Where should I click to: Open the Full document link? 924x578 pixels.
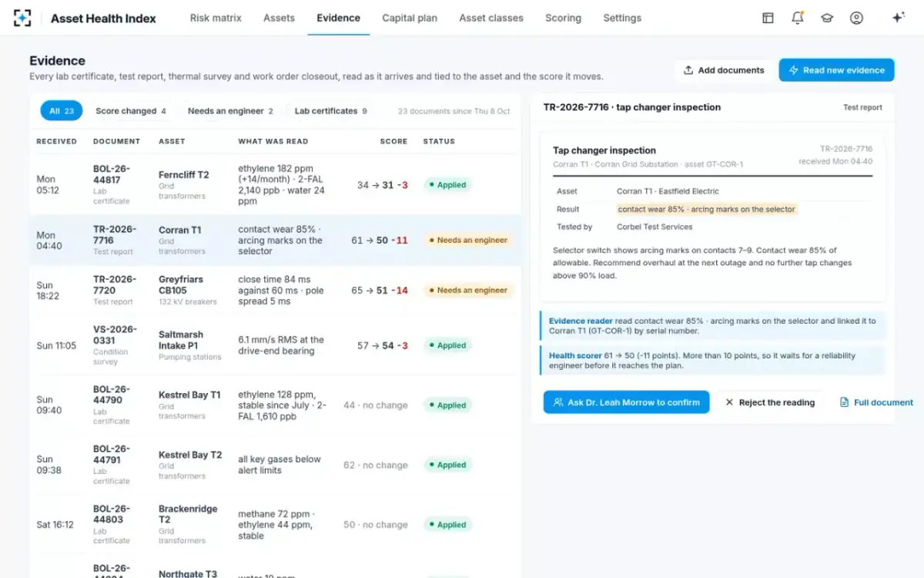876,402
